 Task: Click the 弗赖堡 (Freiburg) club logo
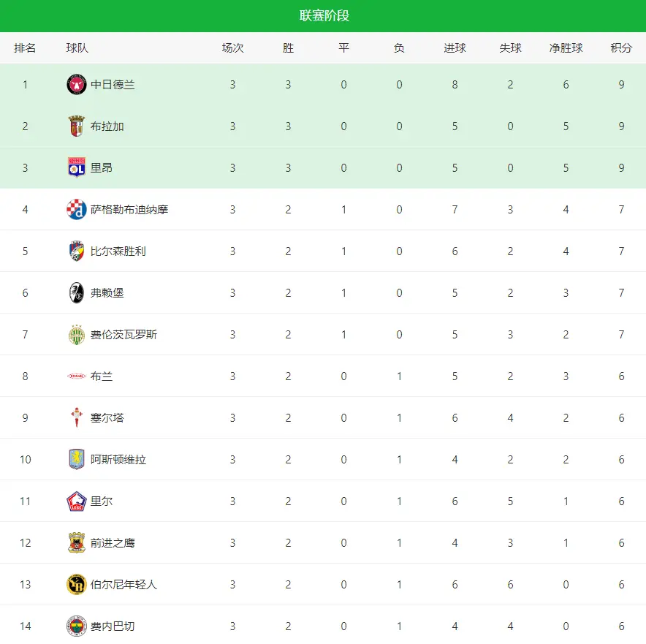pos(77,293)
